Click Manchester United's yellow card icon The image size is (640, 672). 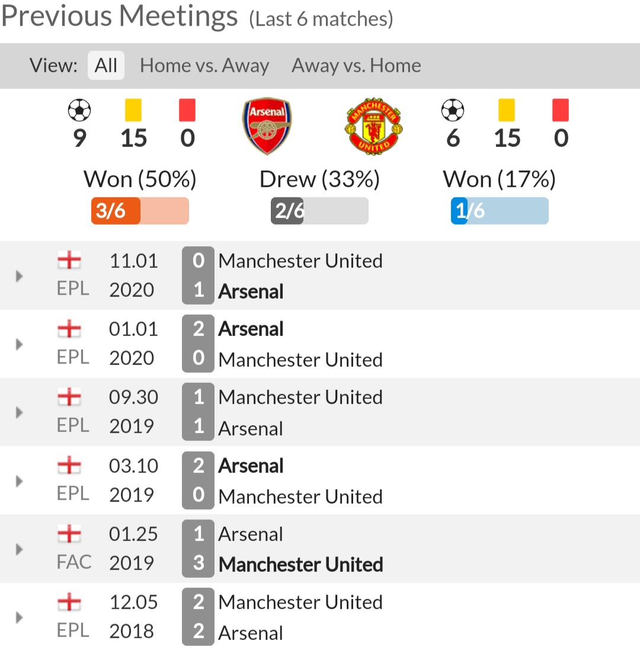coord(507,110)
